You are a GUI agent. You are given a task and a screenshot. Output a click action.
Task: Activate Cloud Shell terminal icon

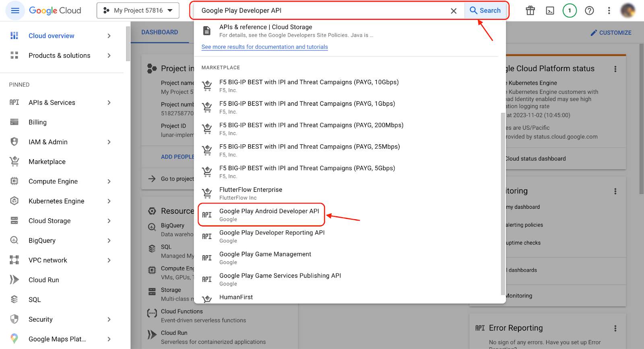(x=550, y=10)
